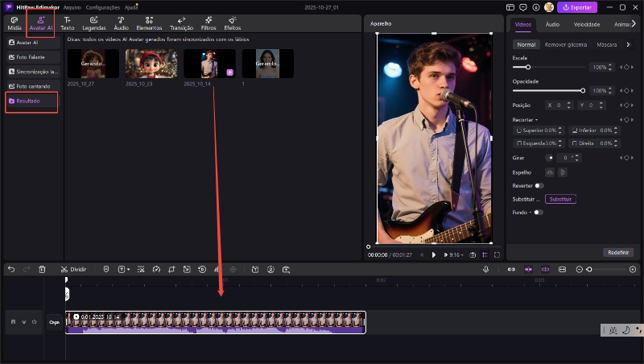The image size is (644, 364).
Task: Click the Substituir button
Action: 560,199
